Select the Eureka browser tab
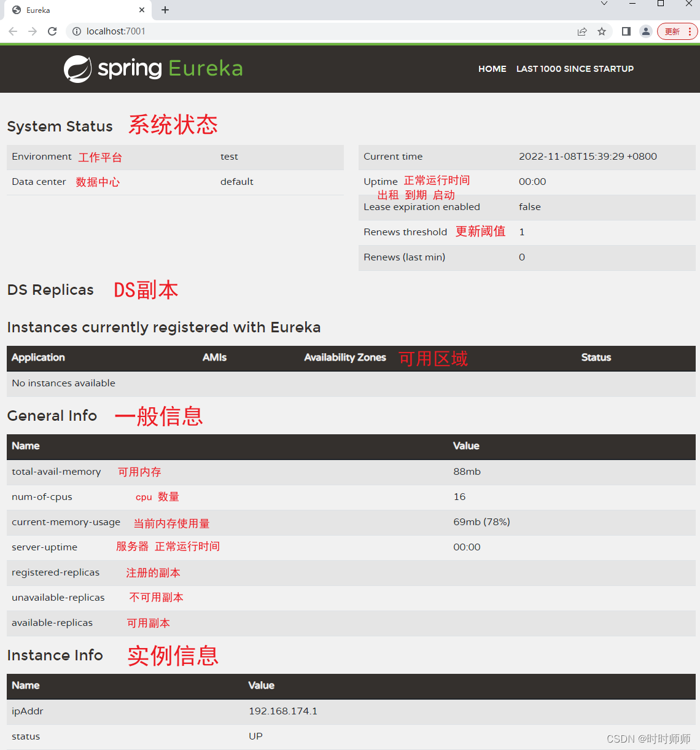This screenshot has width=700, height=750. point(78,10)
